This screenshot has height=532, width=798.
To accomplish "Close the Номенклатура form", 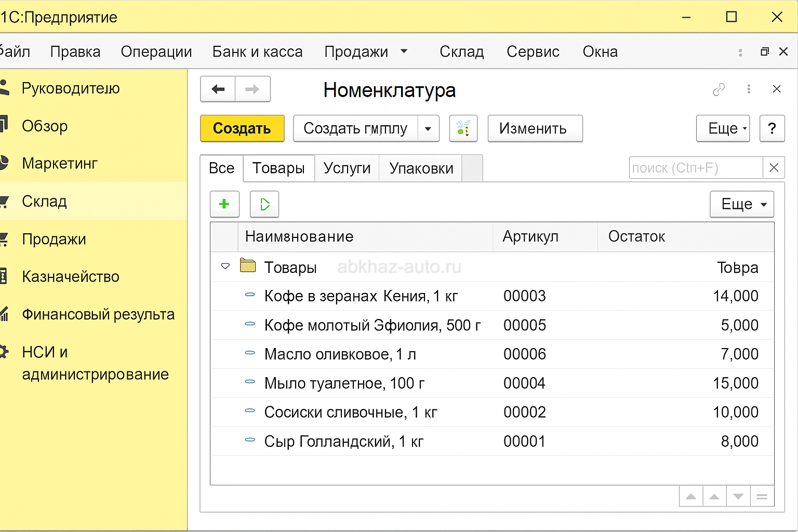I will [x=777, y=89].
